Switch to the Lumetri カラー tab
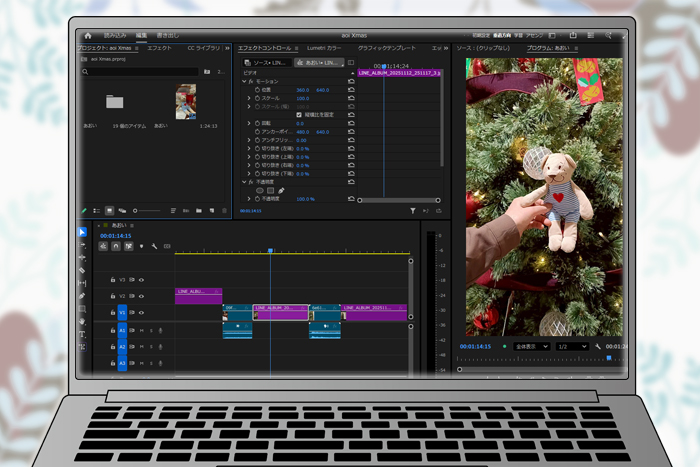The image size is (700, 467). point(322,48)
